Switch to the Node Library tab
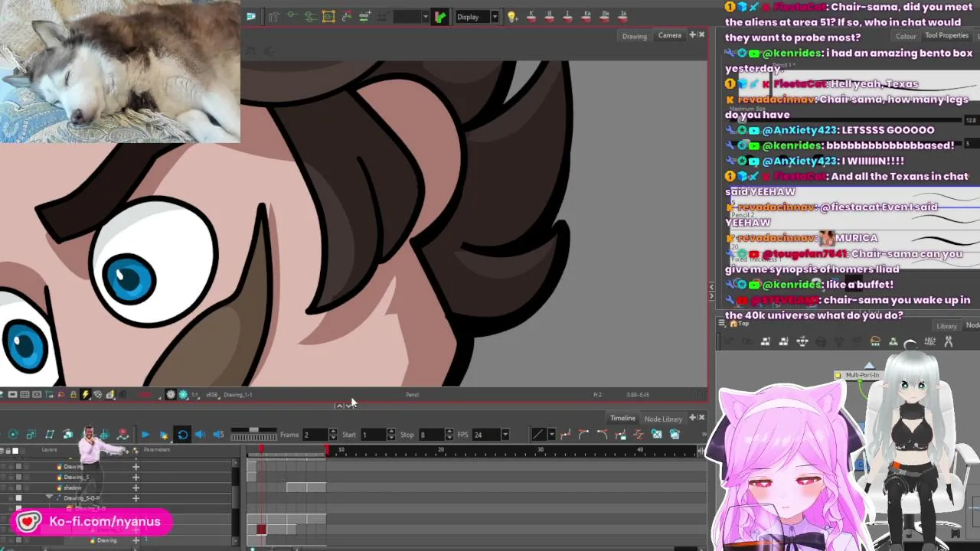This screenshot has height=551, width=980. [663, 419]
